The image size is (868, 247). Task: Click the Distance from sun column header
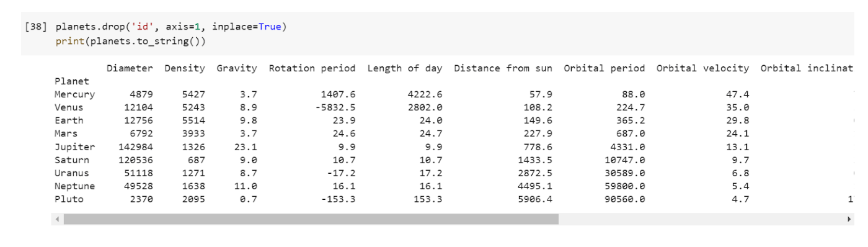click(503, 68)
